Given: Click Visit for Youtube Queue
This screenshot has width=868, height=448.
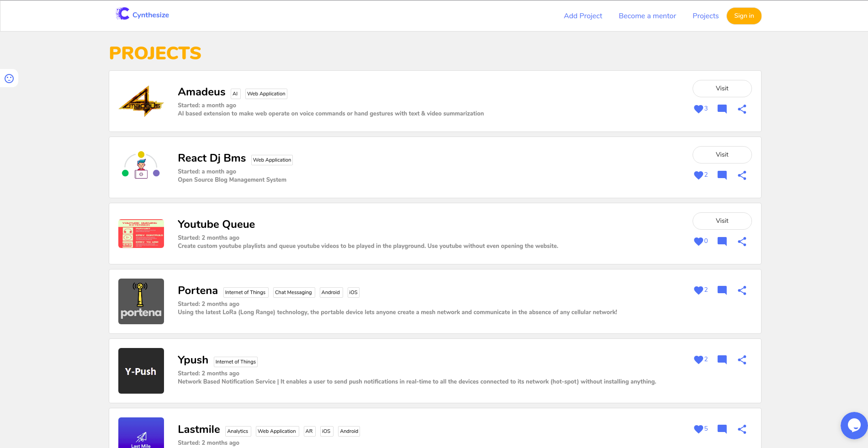Looking at the screenshot, I should point(722,221).
